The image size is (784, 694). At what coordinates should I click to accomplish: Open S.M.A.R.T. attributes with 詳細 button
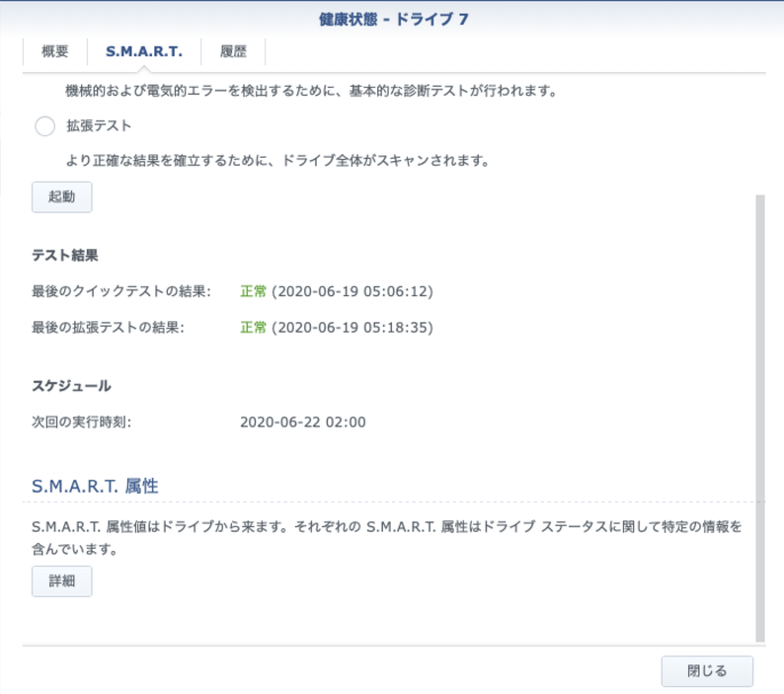[62, 580]
